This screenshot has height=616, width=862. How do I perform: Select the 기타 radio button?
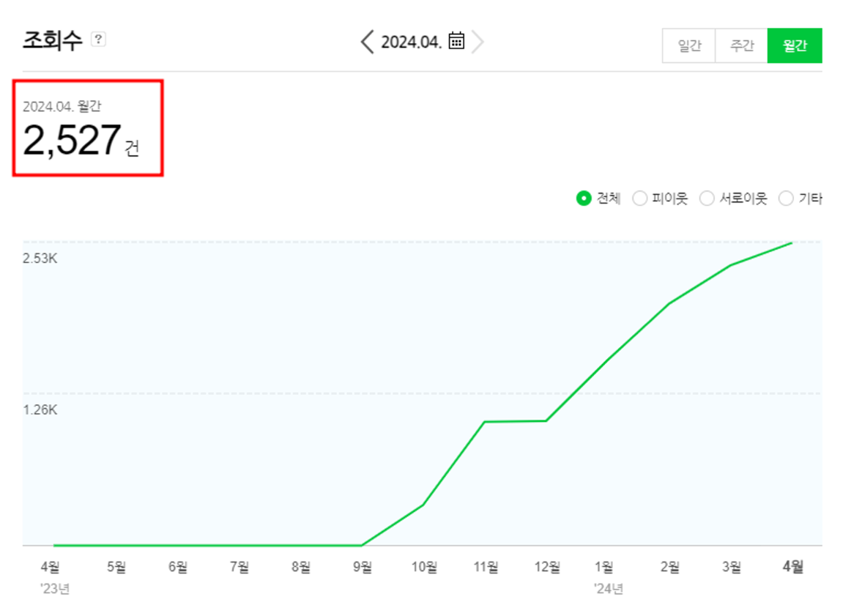click(x=786, y=198)
